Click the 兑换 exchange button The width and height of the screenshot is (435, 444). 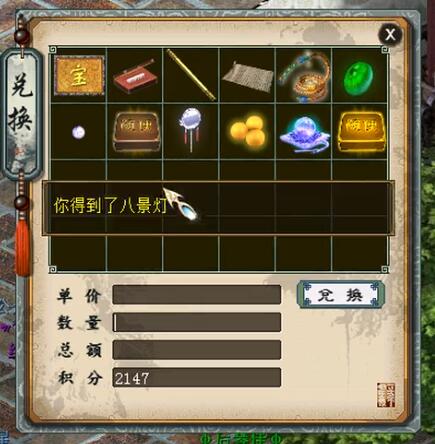(341, 294)
